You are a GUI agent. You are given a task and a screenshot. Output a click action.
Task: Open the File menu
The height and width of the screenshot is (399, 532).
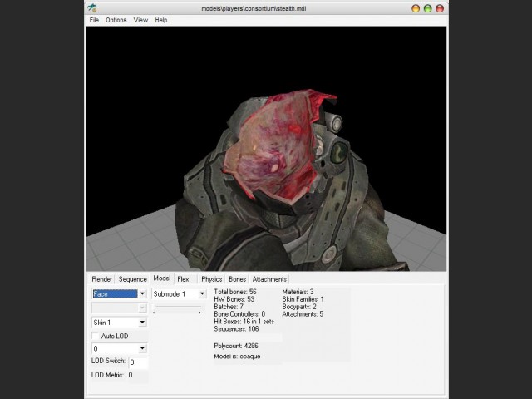point(94,20)
